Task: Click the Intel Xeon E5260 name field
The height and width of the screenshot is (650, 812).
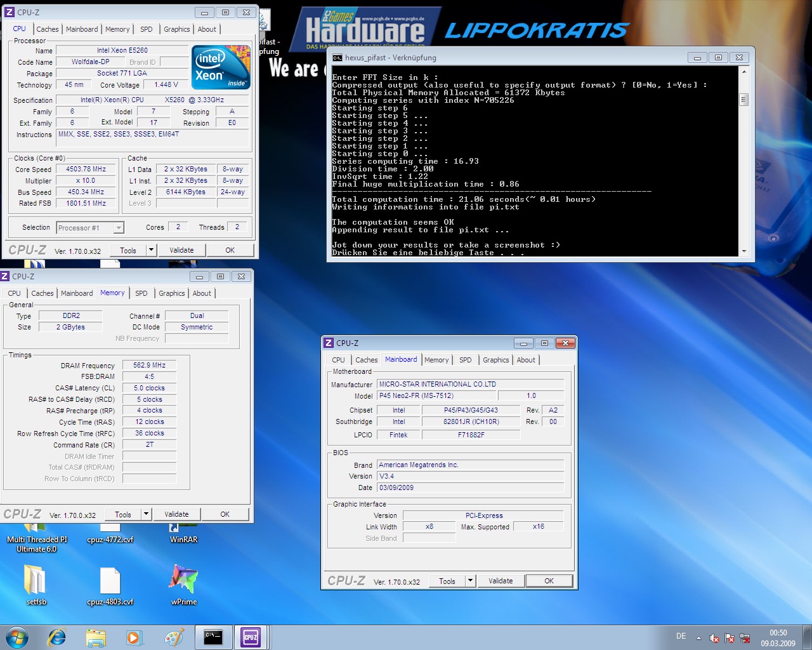Action: tap(122, 50)
